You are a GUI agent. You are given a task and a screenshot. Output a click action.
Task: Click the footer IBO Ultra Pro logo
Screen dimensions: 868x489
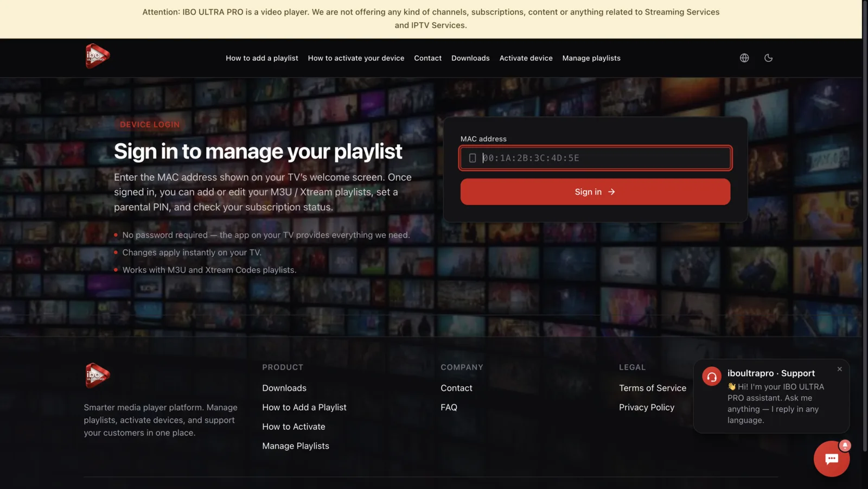(98, 376)
